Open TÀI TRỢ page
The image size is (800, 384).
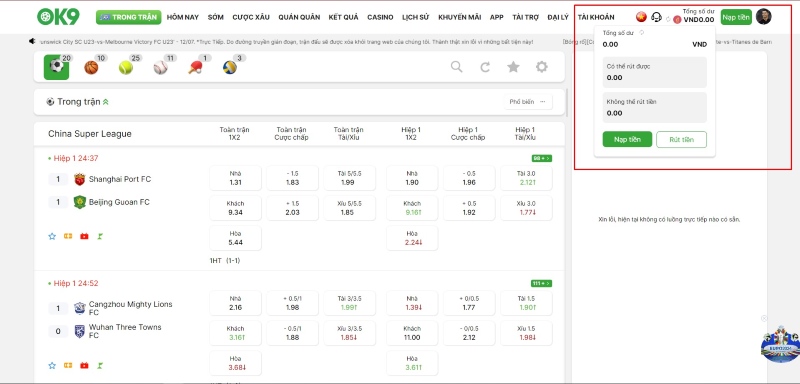pyautogui.click(x=526, y=17)
